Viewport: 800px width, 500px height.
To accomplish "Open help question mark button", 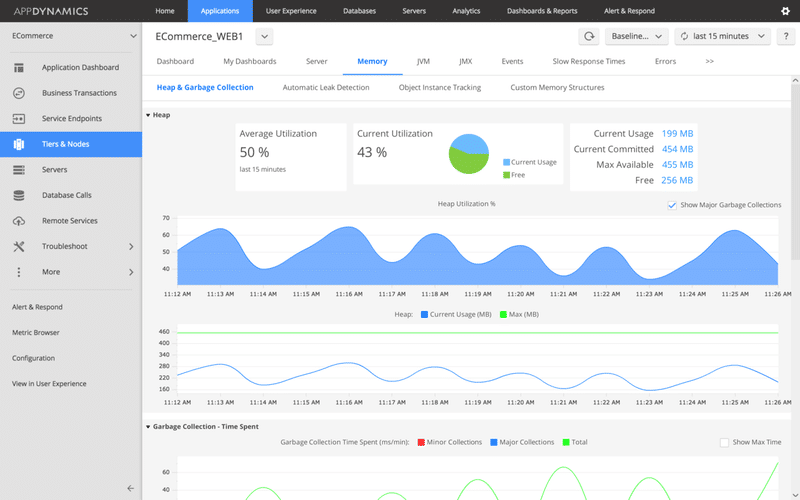I will (786, 36).
